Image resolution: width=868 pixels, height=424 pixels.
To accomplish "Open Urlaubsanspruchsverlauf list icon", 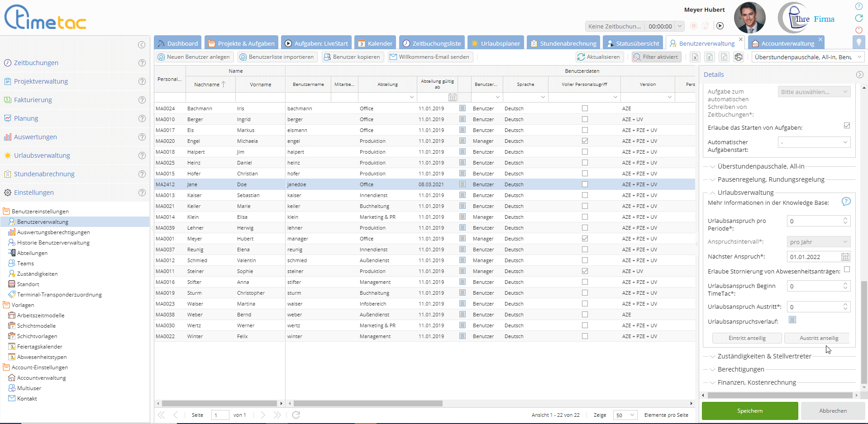I will point(792,320).
